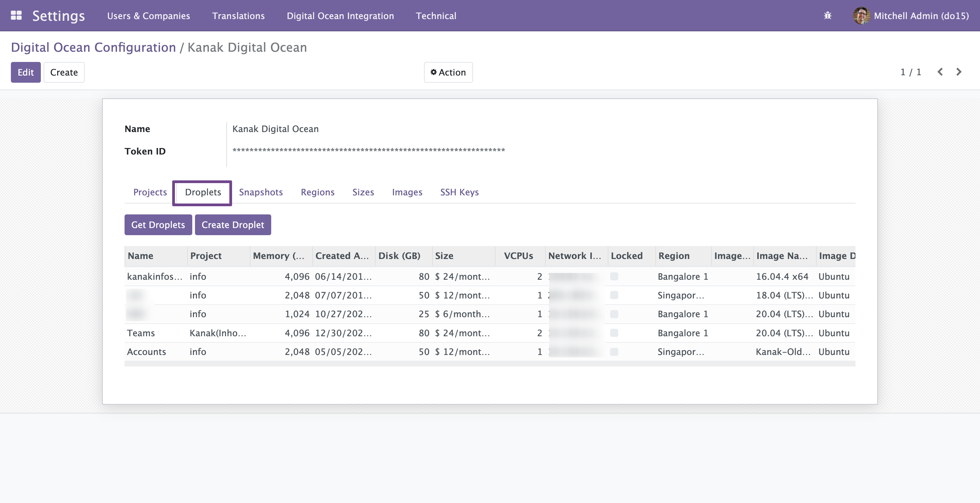This screenshot has width=980, height=503.
Task: Go to next record arrow
Action: (959, 72)
